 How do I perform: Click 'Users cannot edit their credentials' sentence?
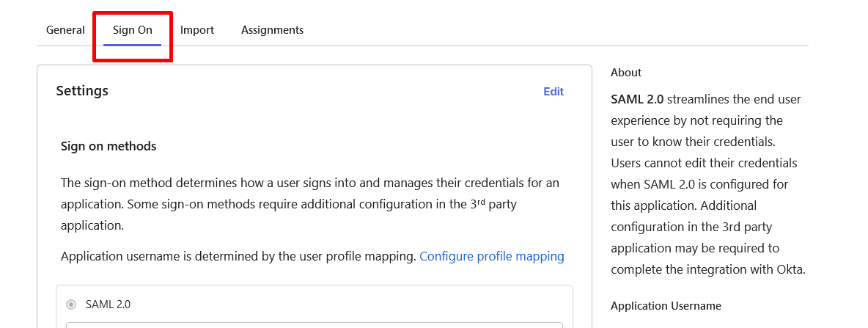point(704,163)
